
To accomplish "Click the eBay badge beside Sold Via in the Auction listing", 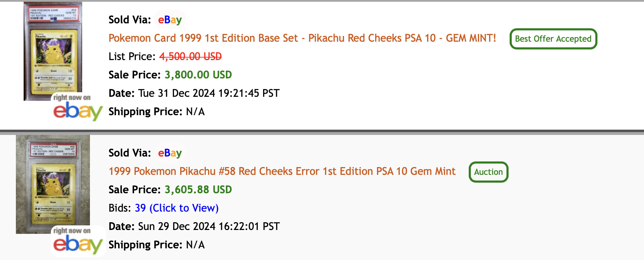I will [x=170, y=153].
